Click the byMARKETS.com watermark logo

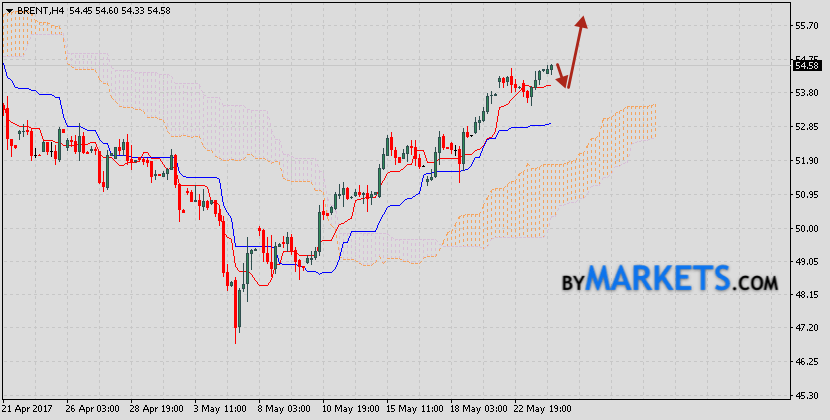click(667, 280)
